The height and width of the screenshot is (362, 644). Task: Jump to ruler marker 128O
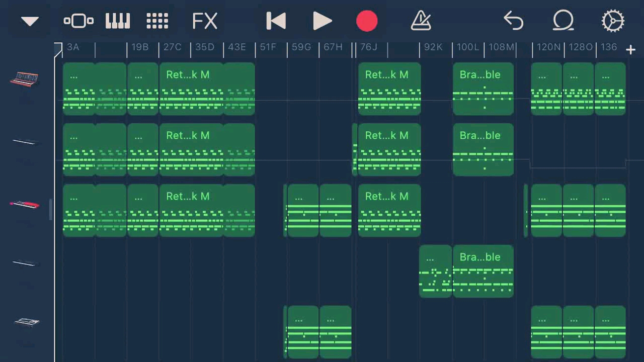(581, 47)
